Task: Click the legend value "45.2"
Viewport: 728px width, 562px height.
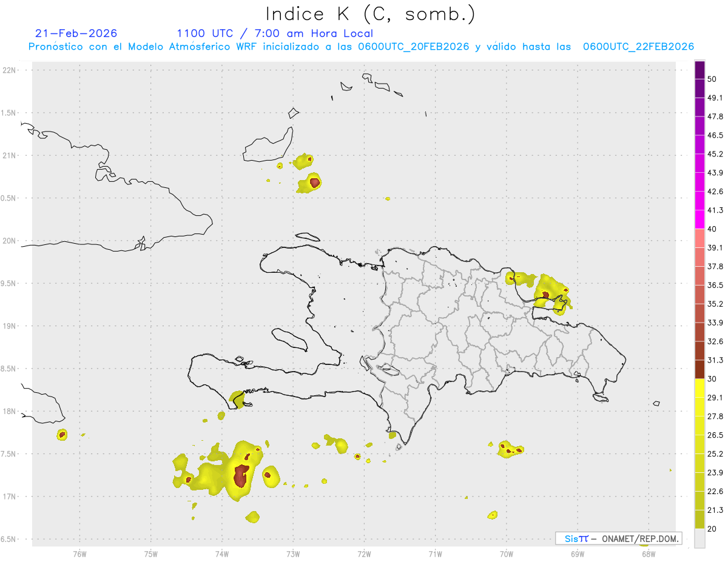Action: 715,154
